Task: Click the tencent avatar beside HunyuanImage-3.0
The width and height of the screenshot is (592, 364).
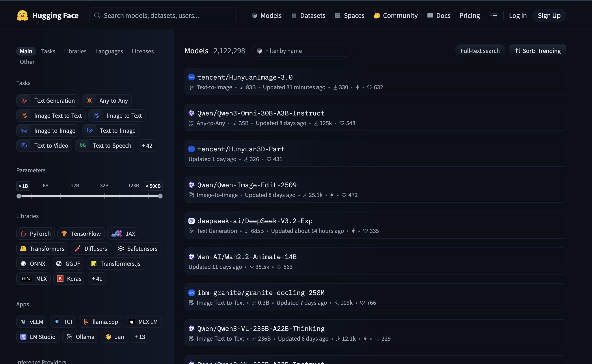Action: pos(191,77)
